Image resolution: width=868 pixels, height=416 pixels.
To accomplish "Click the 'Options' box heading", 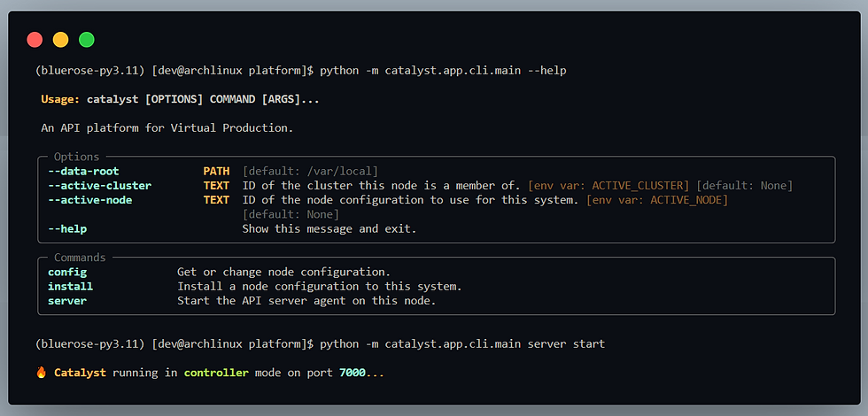I will [x=76, y=158].
